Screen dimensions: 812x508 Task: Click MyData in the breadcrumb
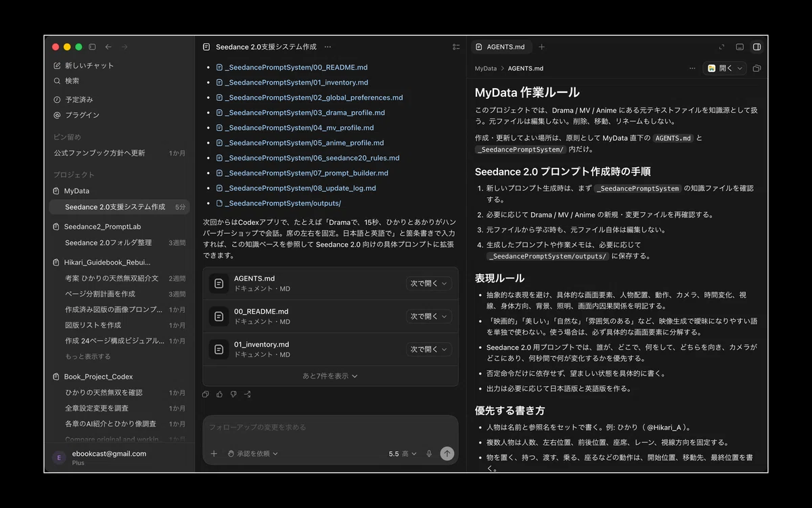485,68
